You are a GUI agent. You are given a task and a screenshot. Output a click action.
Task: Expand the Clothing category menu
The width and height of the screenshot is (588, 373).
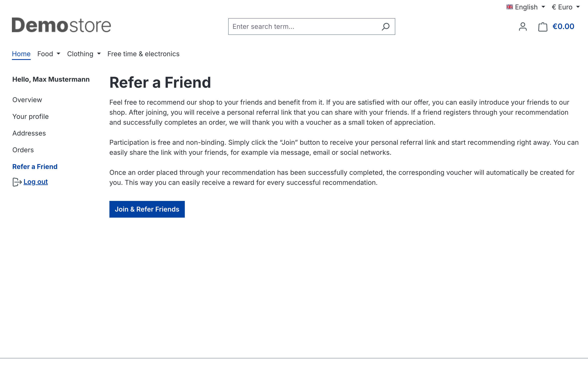tap(84, 54)
